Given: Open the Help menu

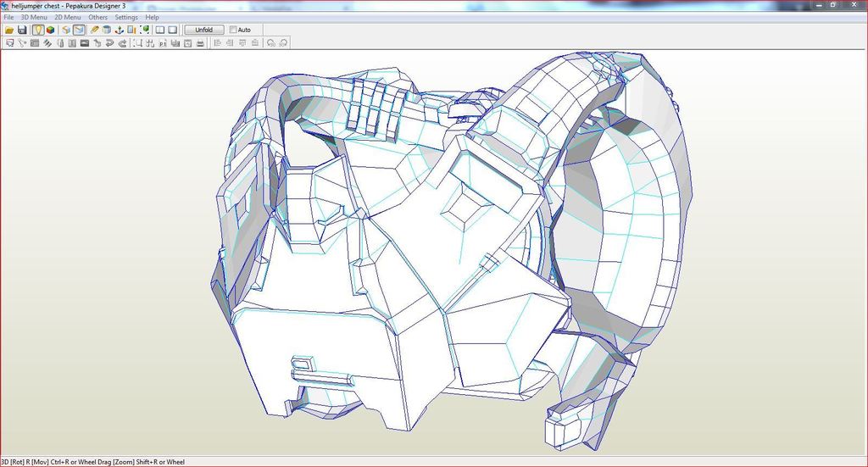Looking at the screenshot, I should [x=152, y=17].
